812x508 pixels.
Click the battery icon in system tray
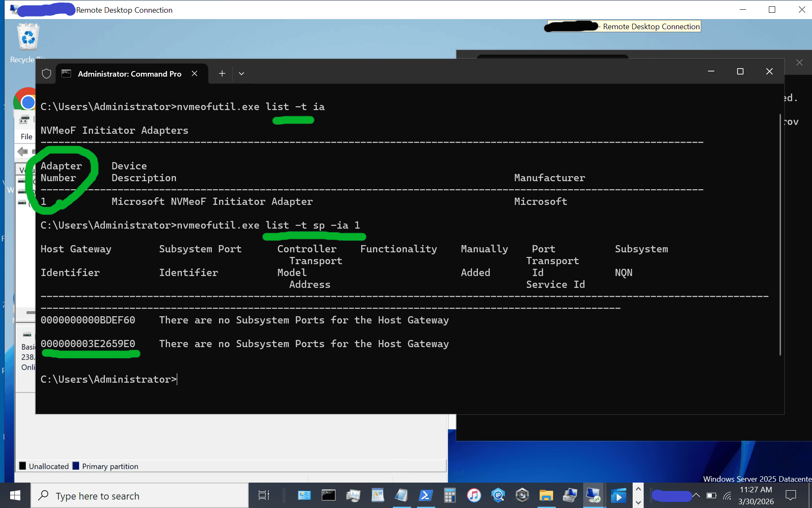pos(711,496)
